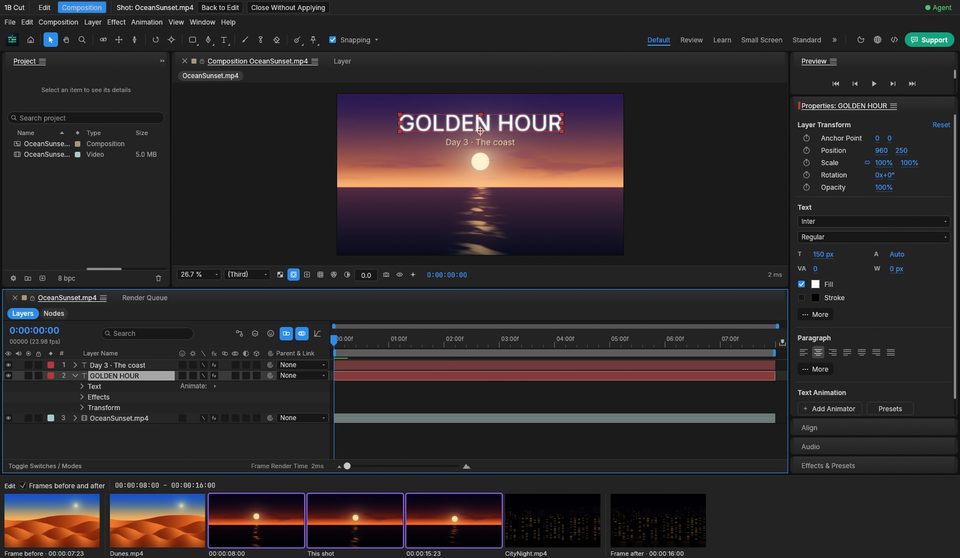Open Parent dropdown for OceanSunset.mp4 layer
960x558 pixels.
pos(302,418)
